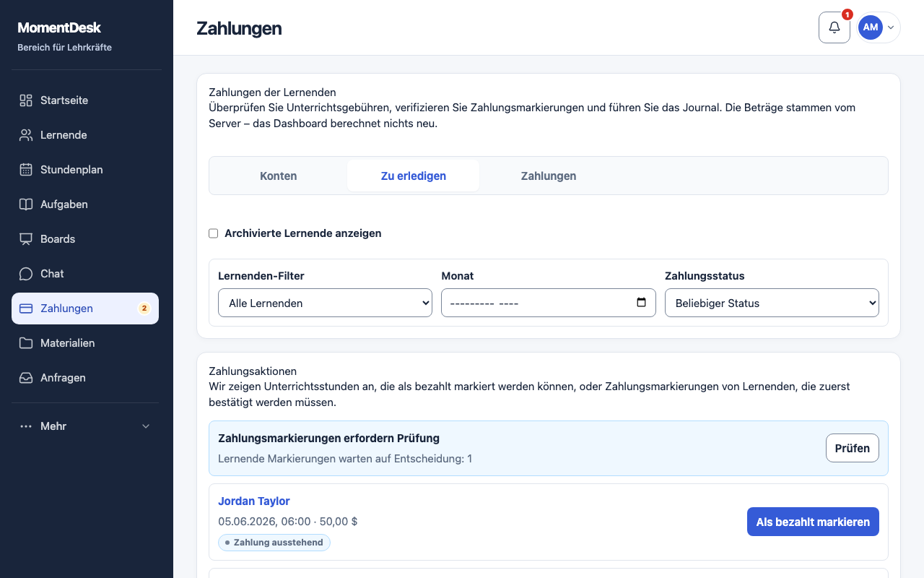Open notifications via the bell icon
This screenshot has width=924, height=578.
[834, 27]
